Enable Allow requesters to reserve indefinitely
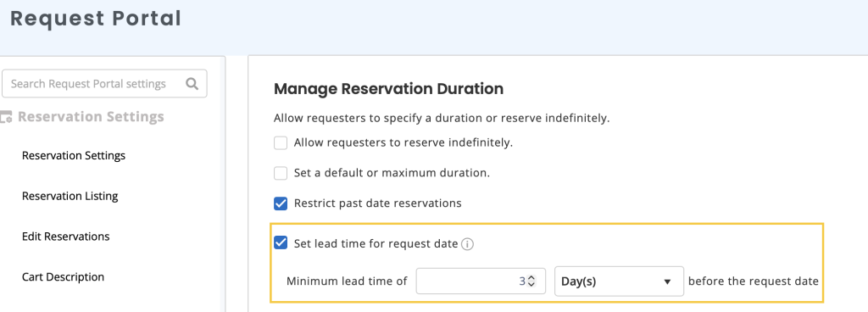The height and width of the screenshot is (312, 868). 281,143
